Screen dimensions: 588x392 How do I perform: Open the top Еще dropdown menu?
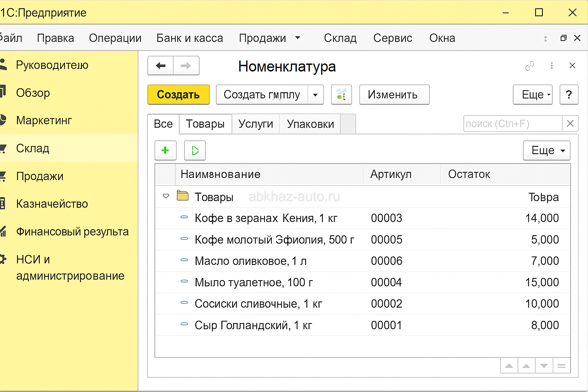(532, 95)
